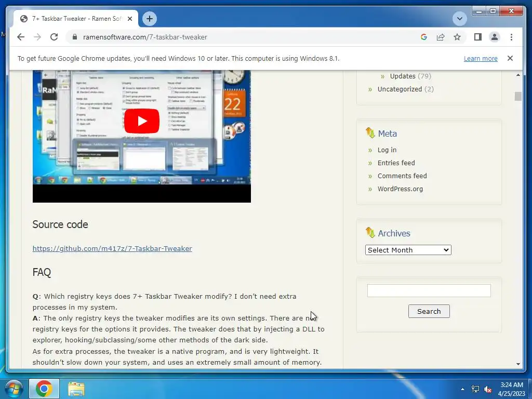The width and height of the screenshot is (532, 399).
Task: Open the Uncategorized category link
Action: pyautogui.click(x=400, y=89)
